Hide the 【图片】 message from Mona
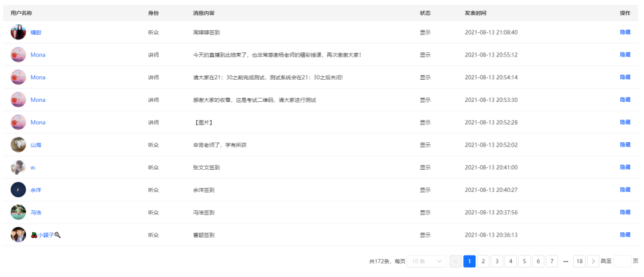This screenshot has width=644, height=277. click(x=625, y=122)
